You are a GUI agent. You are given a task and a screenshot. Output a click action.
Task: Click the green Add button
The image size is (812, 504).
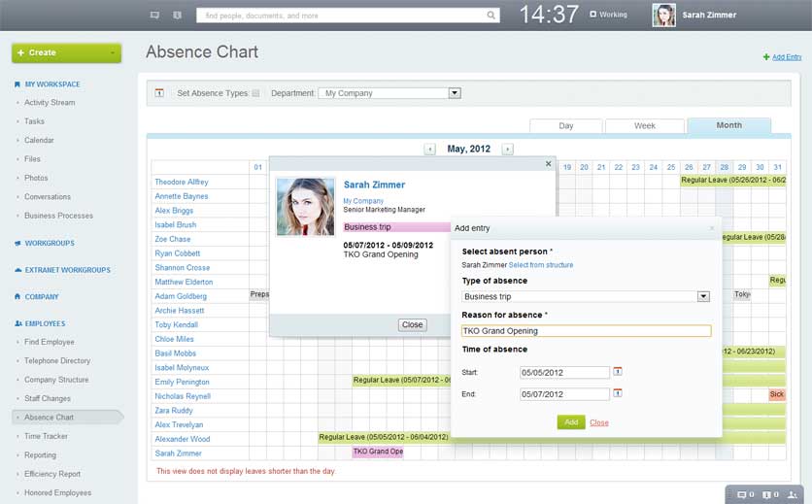570,422
